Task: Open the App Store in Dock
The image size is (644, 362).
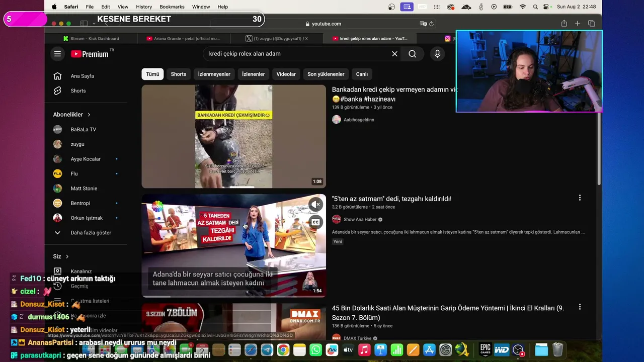Action: (429, 350)
